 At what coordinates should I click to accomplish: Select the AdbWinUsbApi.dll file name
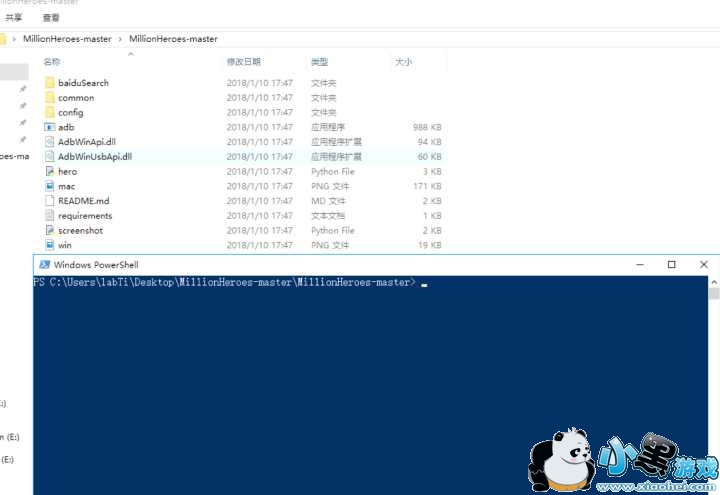click(x=95, y=157)
